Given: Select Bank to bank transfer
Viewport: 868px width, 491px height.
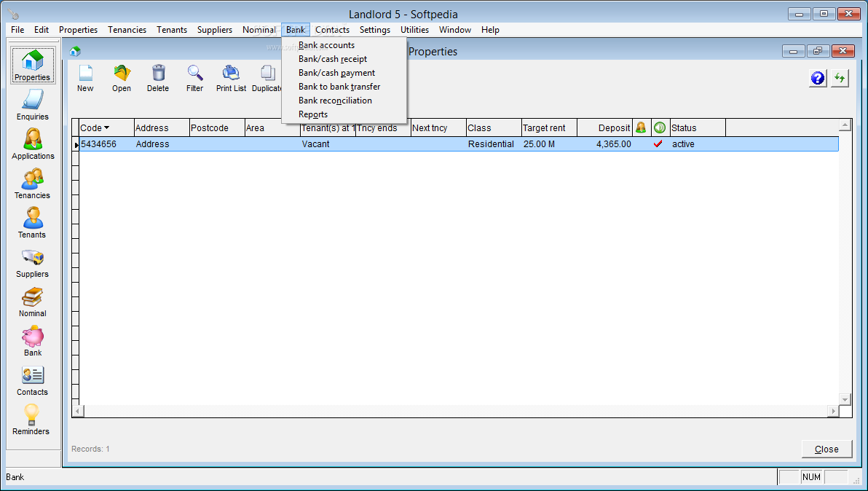Looking at the screenshot, I should (x=339, y=87).
